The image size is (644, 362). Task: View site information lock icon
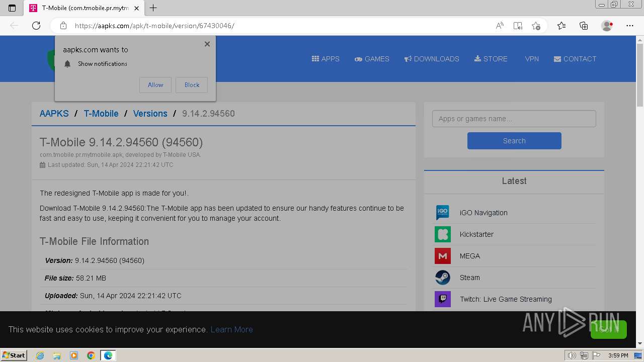63,26
